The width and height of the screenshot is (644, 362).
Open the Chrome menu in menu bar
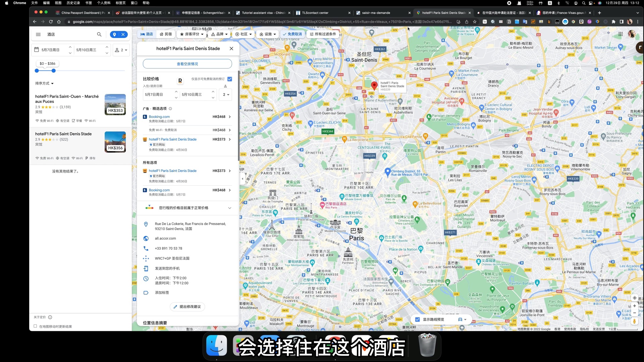pos(19,3)
